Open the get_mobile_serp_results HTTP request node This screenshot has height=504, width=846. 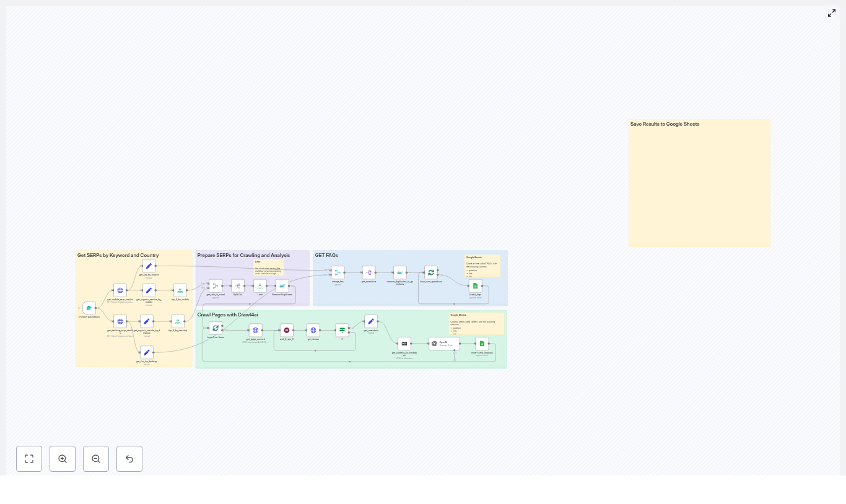(120, 290)
